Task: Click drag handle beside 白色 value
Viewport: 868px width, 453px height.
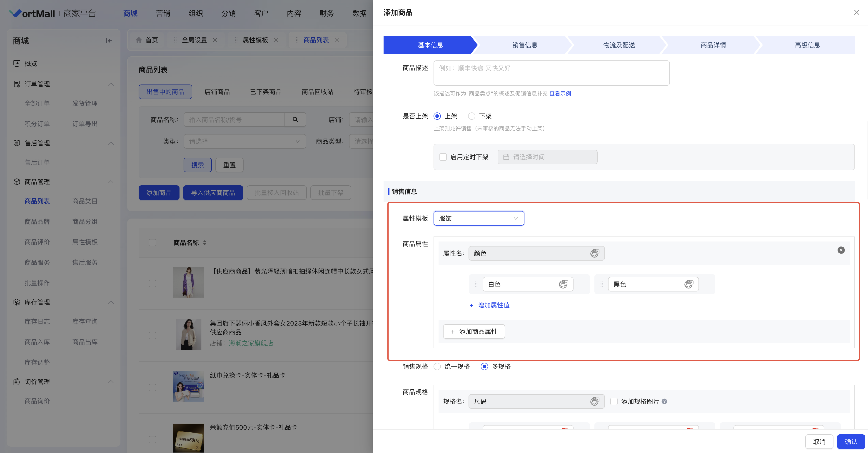Action: click(x=476, y=284)
